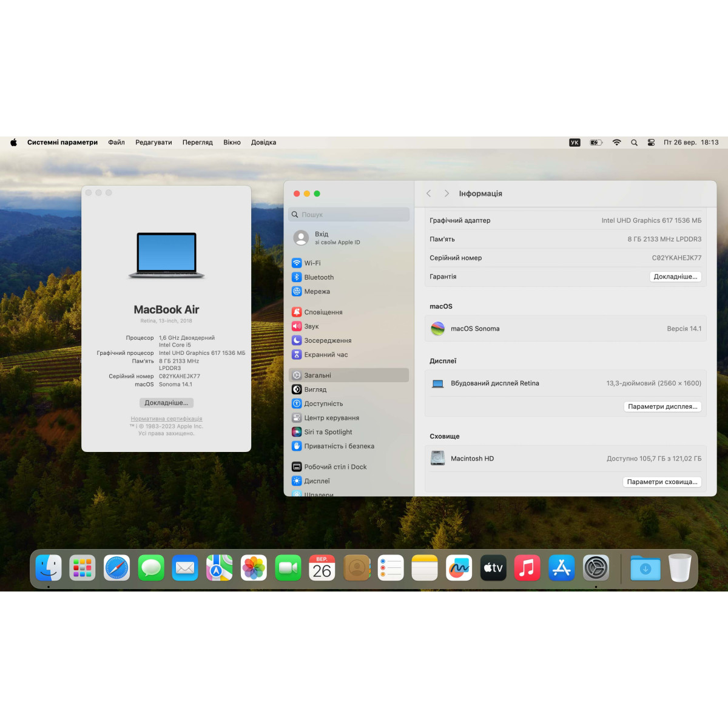Viewport: 728px width, 728px height.
Task: Open the Файл menu
Action: pos(116,143)
